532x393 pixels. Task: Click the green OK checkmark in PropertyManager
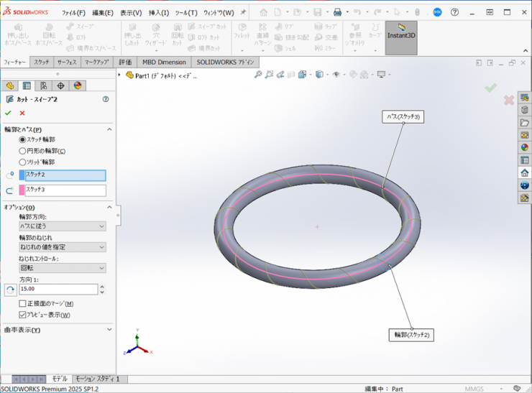pyautogui.click(x=8, y=113)
